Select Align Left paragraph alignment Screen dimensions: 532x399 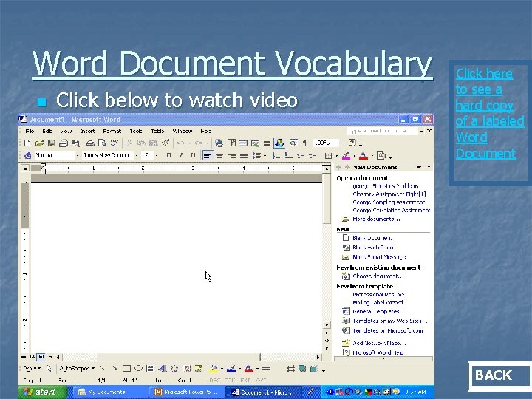208,156
